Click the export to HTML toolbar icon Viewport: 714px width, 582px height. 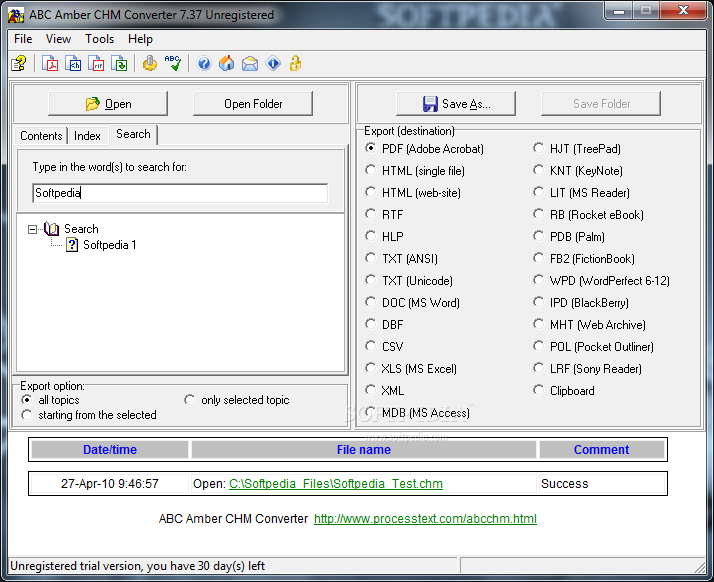(73, 63)
